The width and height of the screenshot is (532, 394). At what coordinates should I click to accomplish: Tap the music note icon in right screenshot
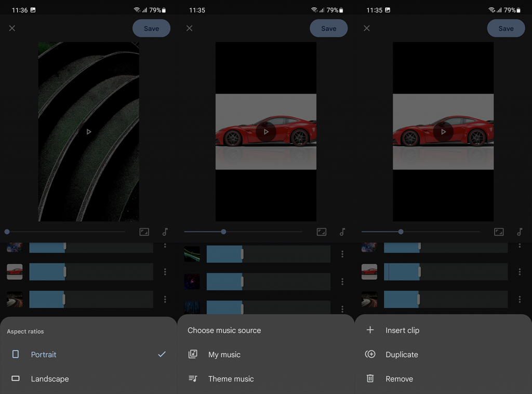[x=520, y=232]
